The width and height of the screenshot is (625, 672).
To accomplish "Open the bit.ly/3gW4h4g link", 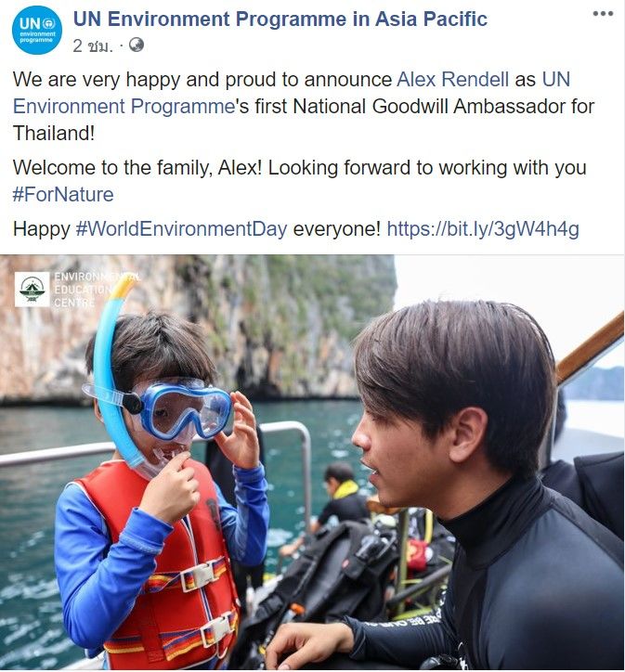I will coord(482,229).
